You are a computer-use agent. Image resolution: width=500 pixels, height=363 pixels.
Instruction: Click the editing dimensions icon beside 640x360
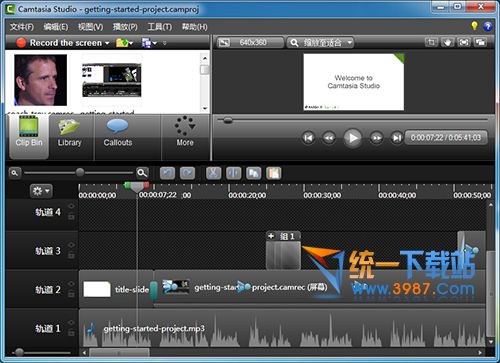224,43
